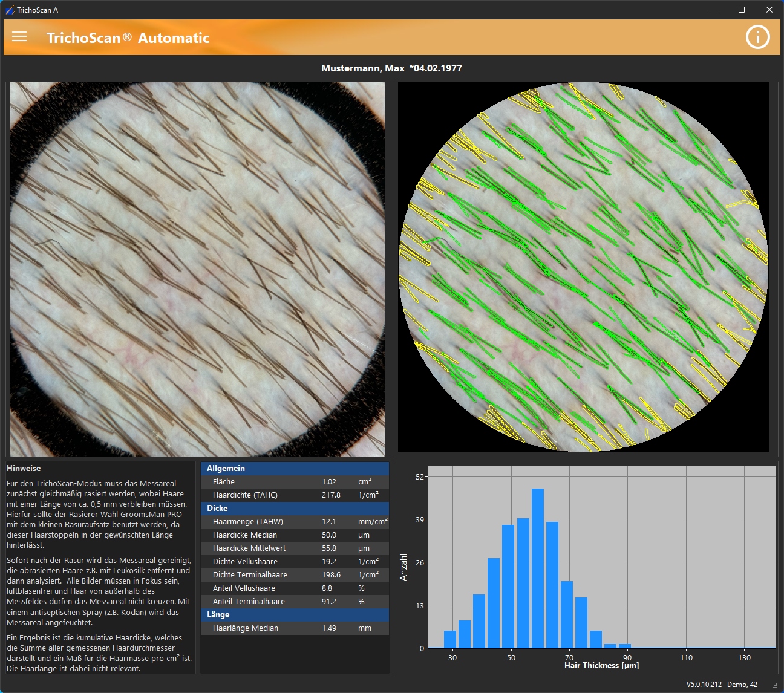
Task: Select the Anteil Terminalhaare row
Action: (295, 601)
